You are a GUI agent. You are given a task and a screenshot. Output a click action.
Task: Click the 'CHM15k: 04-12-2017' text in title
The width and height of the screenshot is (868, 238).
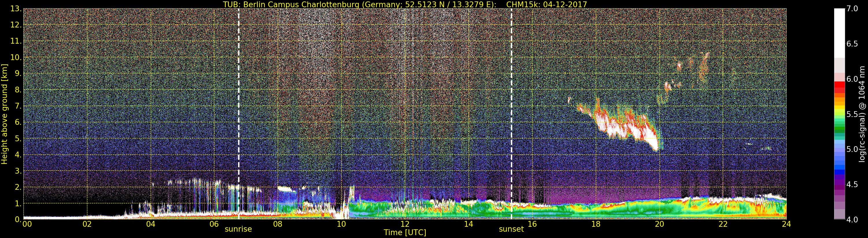tap(547, 4)
